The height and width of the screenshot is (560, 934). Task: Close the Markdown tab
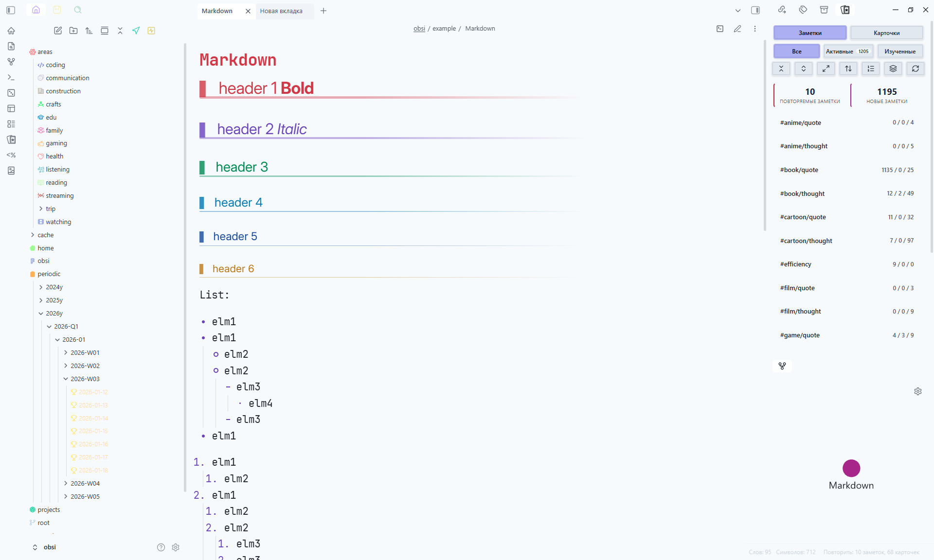[248, 11]
